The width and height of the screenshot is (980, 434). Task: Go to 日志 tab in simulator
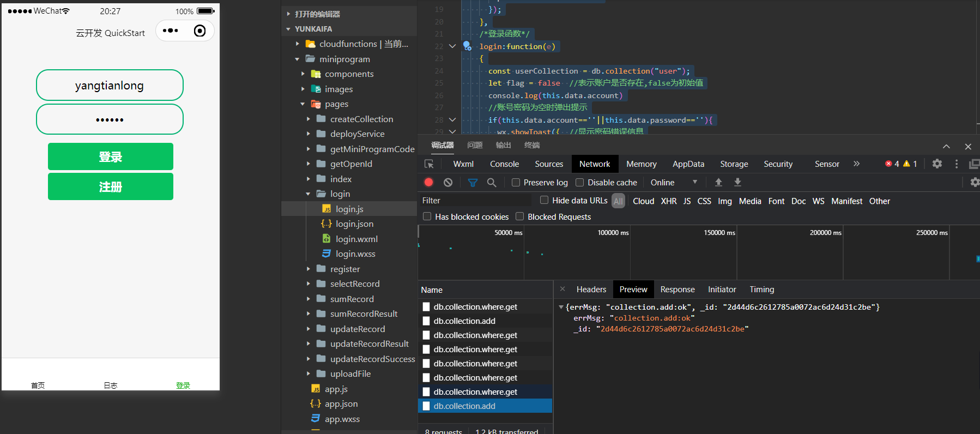tap(111, 385)
